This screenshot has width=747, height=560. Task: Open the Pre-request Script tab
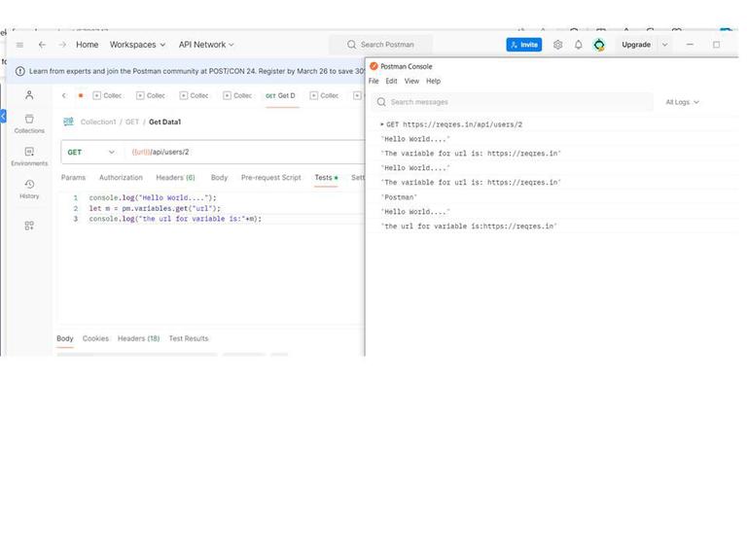(271, 178)
